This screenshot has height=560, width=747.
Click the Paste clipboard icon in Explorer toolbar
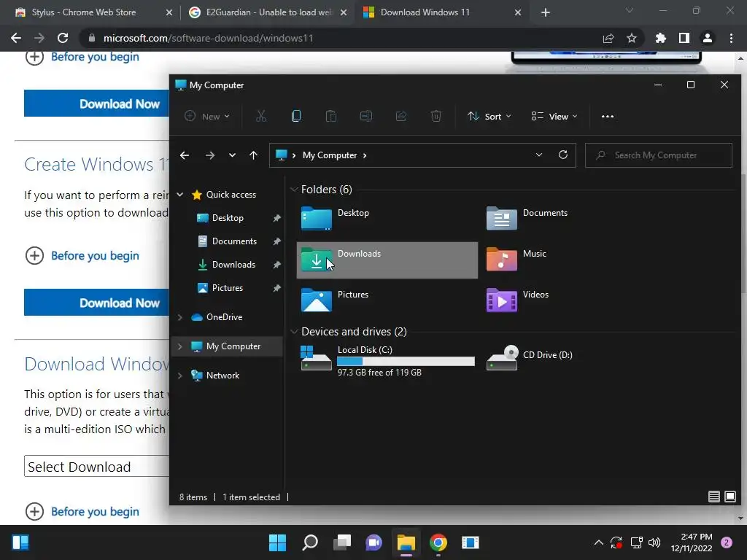(330, 116)
